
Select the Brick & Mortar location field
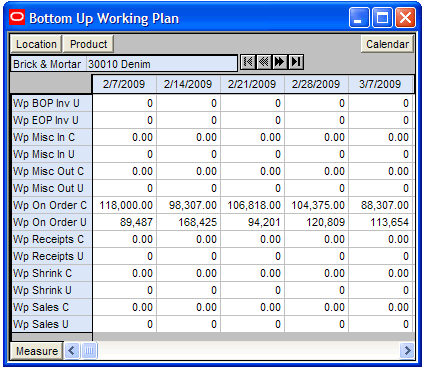pyautogui.click(x=49, y=64)
